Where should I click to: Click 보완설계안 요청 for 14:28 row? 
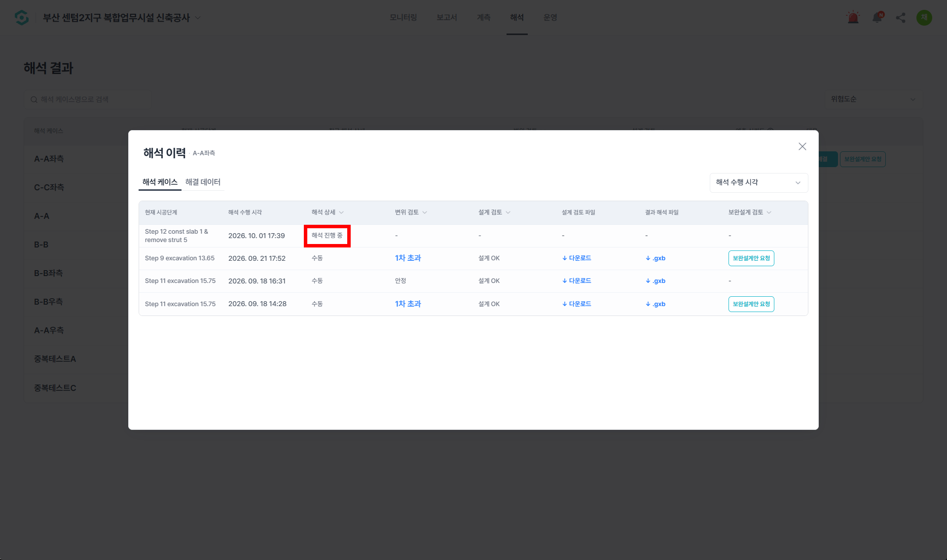751,304
